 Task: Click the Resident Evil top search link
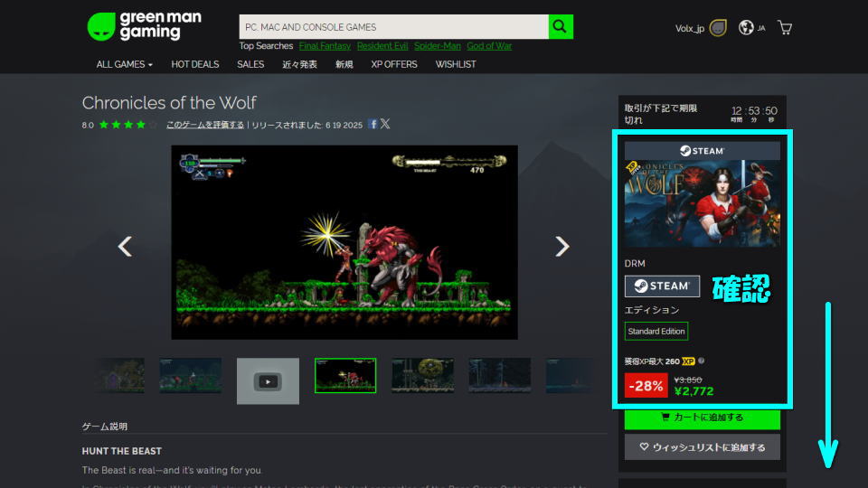point(382,46)
